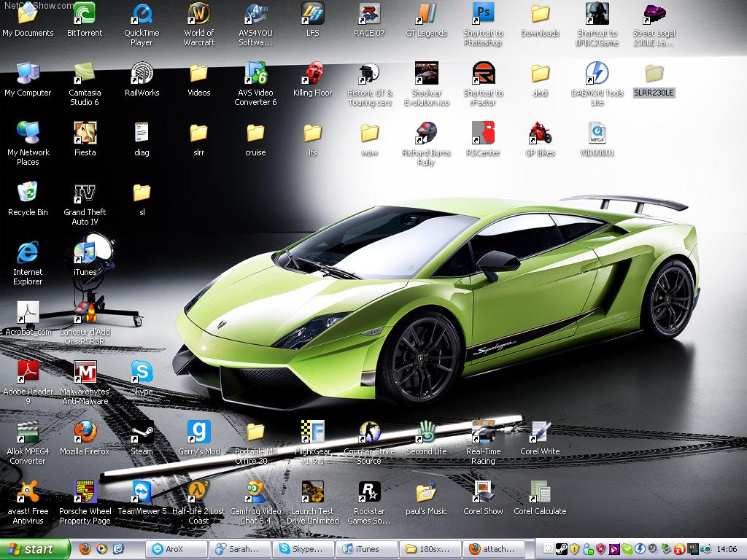Open the Windows Start menu
Viewport: 747px width, 560px height.
(35, 549)
